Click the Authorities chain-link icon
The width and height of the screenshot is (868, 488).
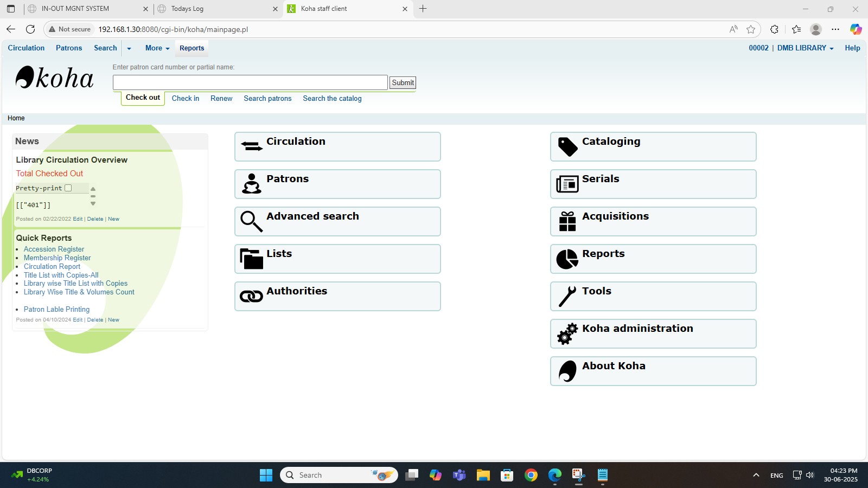tap(251, 296)
